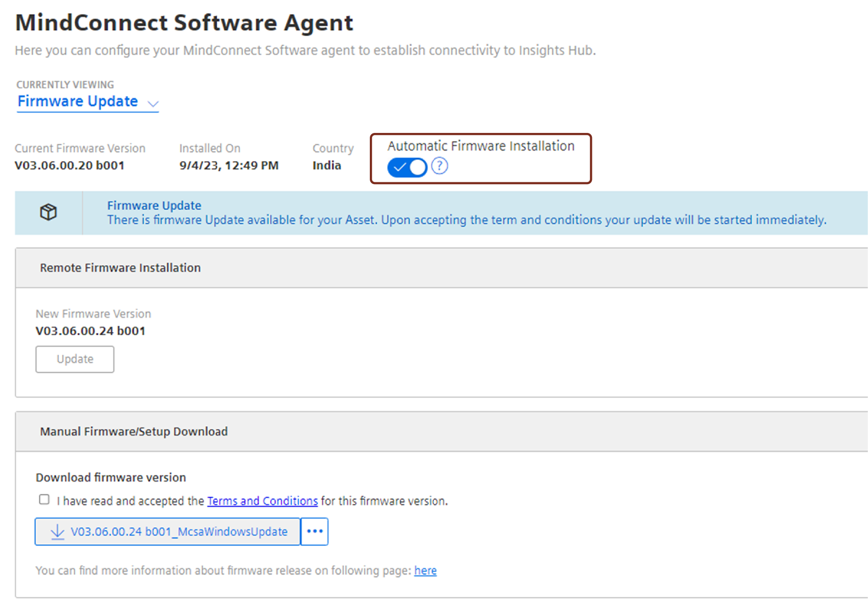Open the three-dots more options menu

[x=314, y=532]
